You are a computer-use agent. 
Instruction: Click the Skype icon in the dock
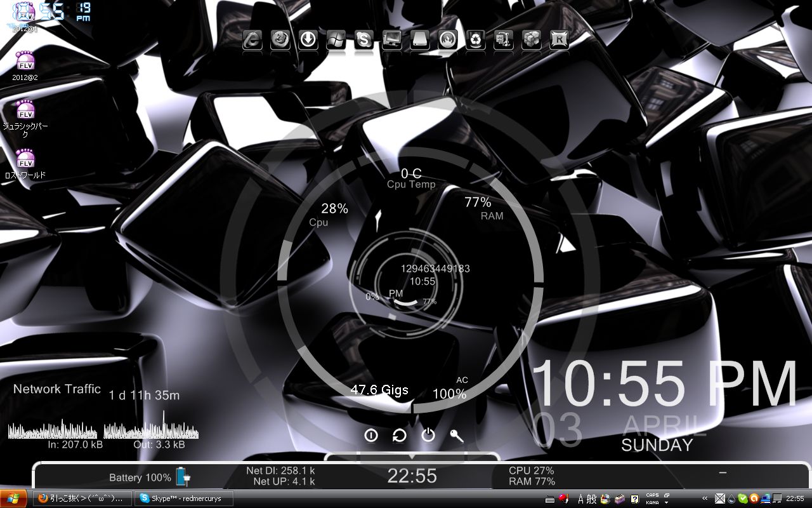[x=363, y=40]
